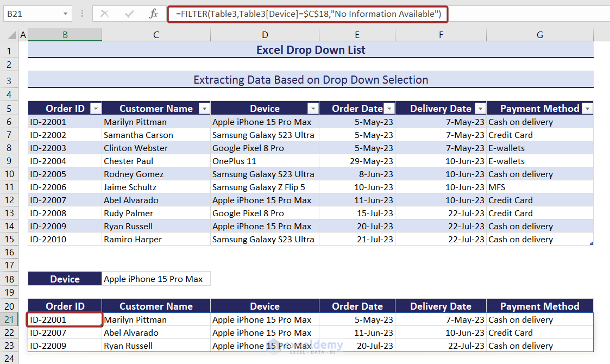This screenshot has width=610, height=364.
Task: Open the Customer Name filter dropdown
Action: tap(204, 109)
